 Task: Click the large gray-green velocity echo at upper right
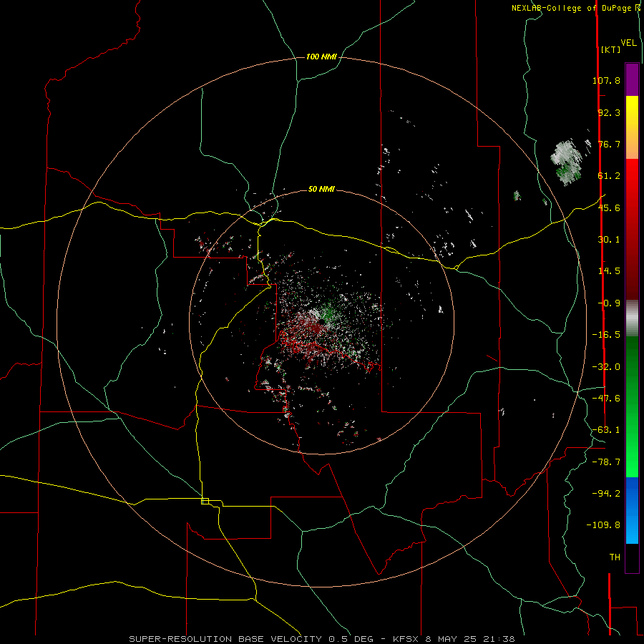pos(567,163)
